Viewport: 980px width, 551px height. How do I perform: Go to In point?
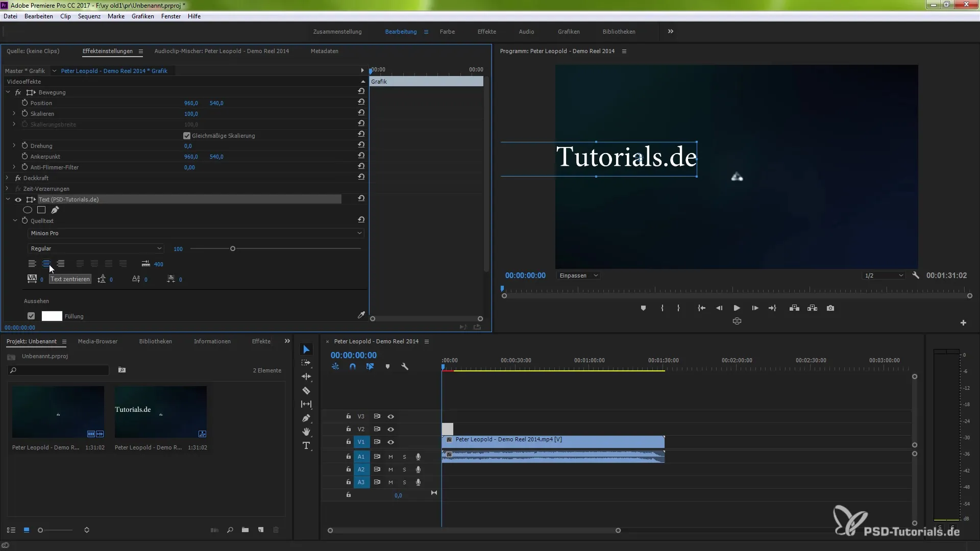pyautogui.click(x=702, y=308)
